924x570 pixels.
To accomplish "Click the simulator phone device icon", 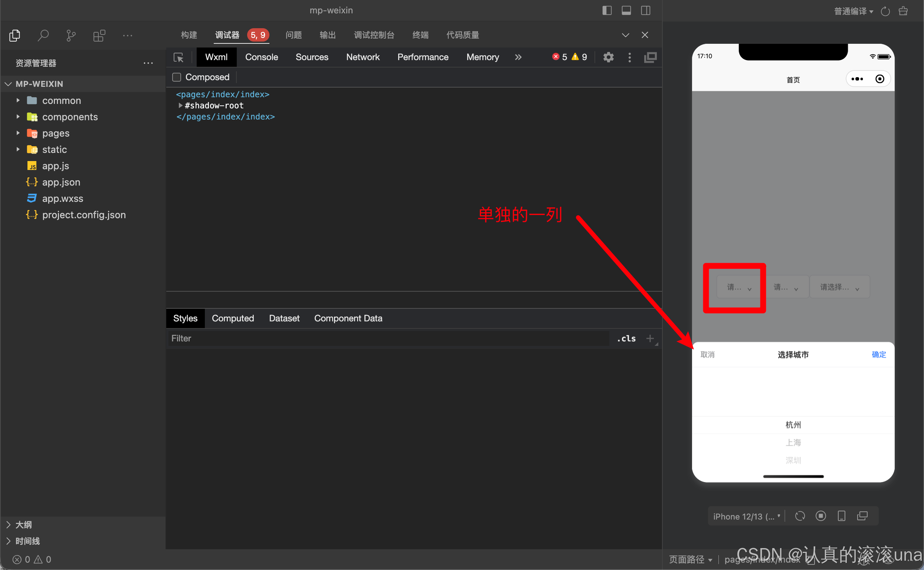I will [x=841, y=516].
